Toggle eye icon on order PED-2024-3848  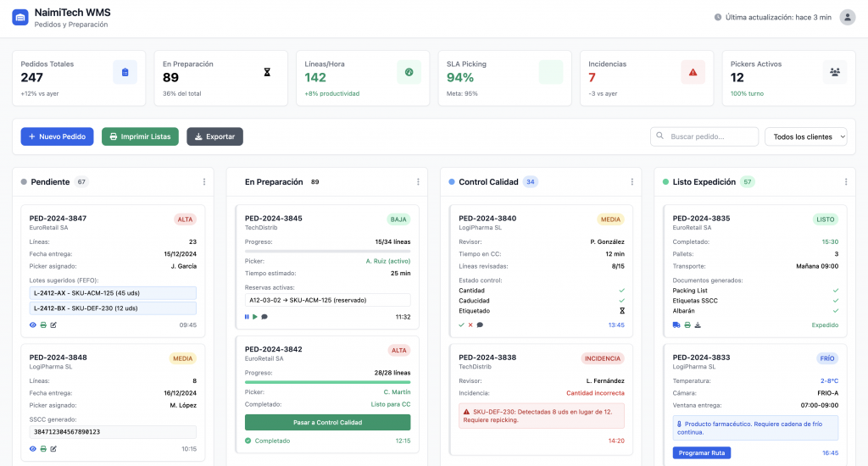click(33, 449)
